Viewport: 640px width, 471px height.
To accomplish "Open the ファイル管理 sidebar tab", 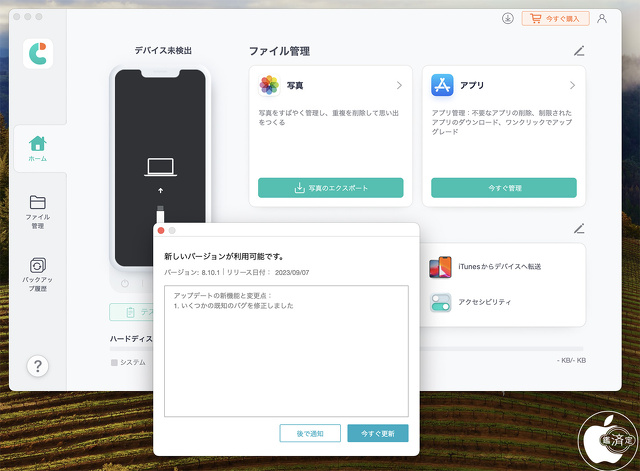I will pos(38,212).
